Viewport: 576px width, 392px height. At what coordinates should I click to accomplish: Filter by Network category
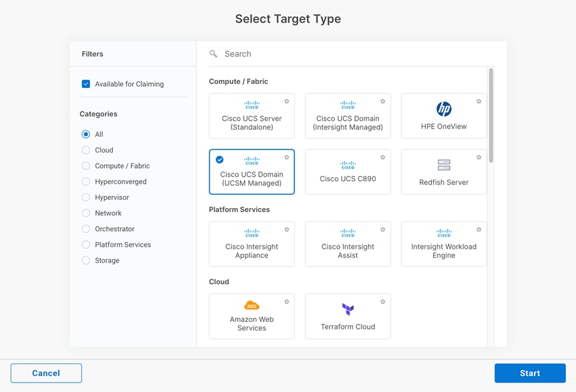(x=86, y=213)
